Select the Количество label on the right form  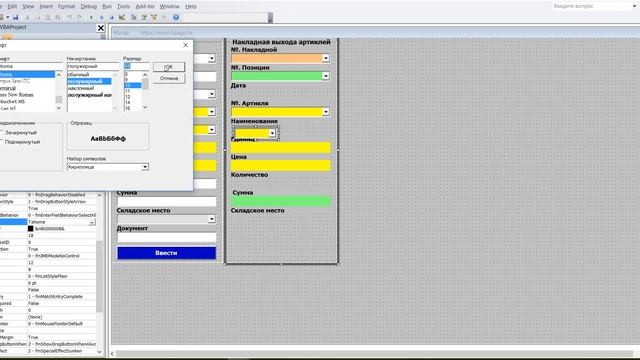[249, 175]
